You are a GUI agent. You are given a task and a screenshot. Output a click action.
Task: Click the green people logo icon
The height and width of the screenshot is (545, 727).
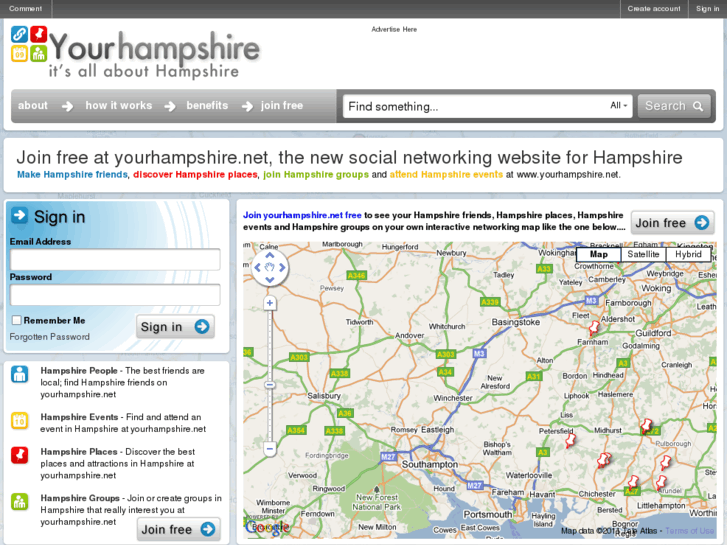pos(39,54)
